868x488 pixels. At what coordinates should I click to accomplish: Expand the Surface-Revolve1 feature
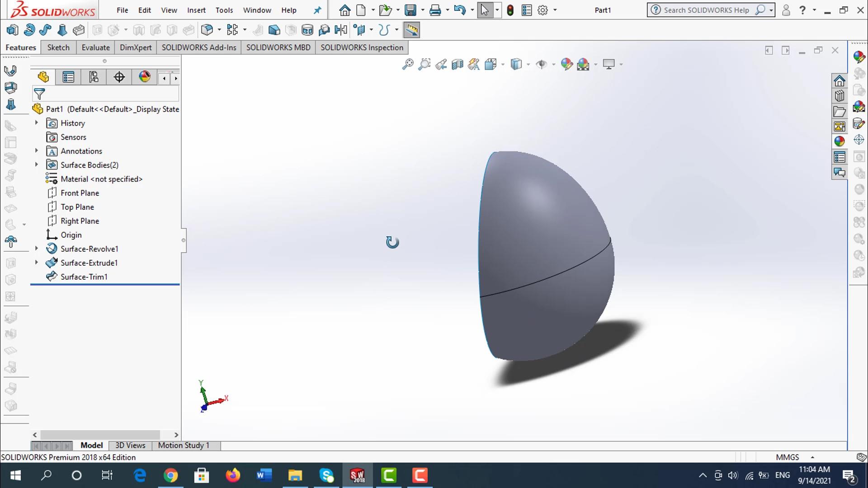[37, 249]
